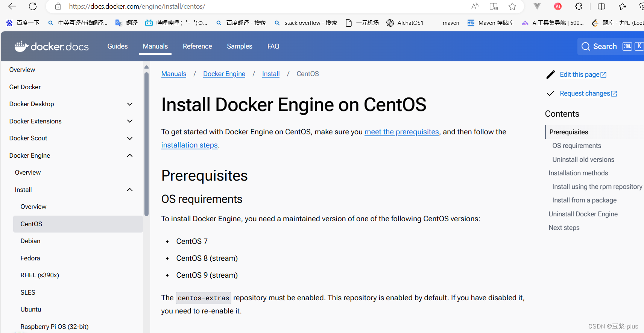
Task: Open the Reference tab
Action: coord(197,46)
